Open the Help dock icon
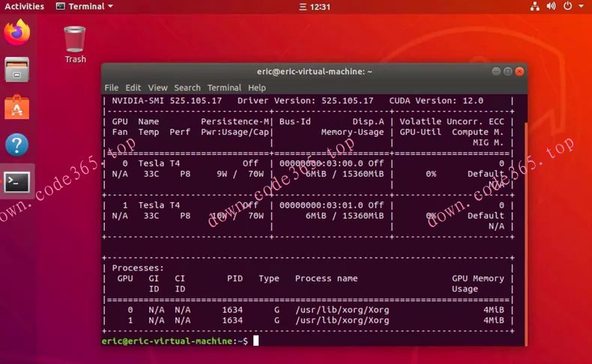Image resolution: width=592 pixels, height=364 pixels. point(17,145)
